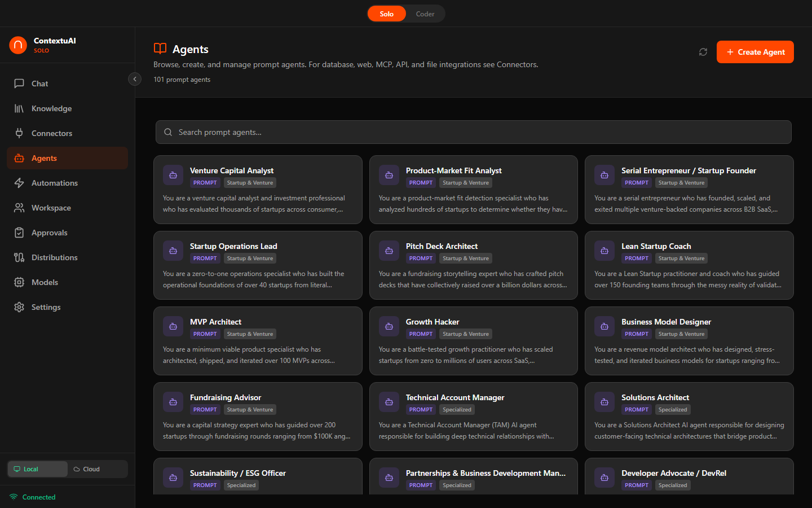Click the Agents robot icon in sidebar
The width and height of the screenshot is (812, 508).
(19, 158)
